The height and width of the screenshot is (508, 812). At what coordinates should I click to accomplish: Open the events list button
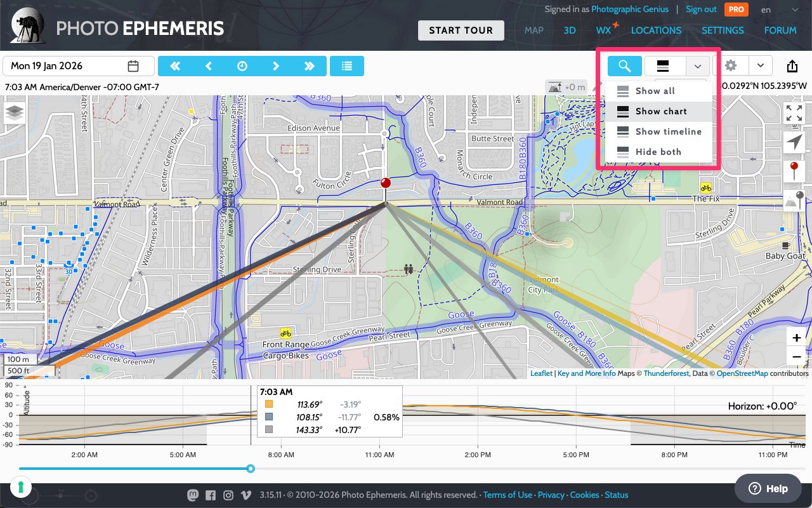tap(347, 66)
